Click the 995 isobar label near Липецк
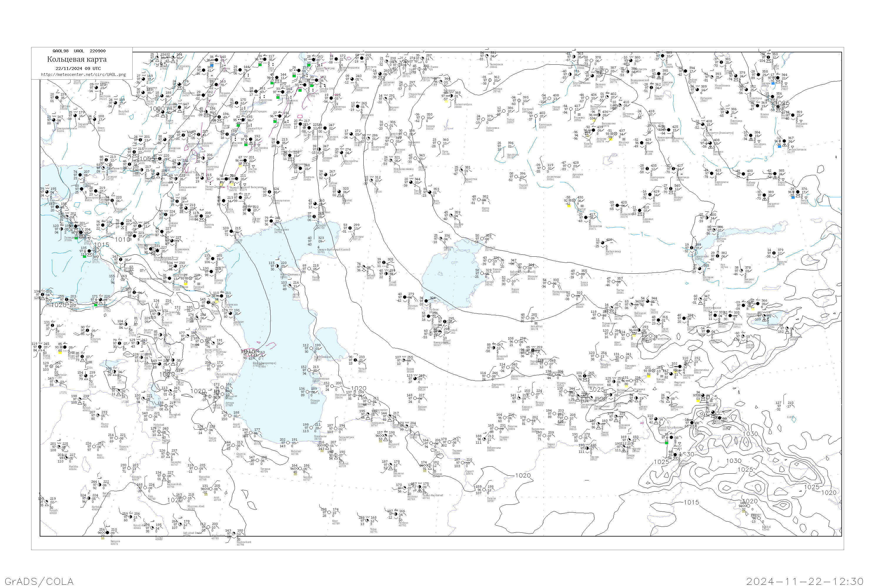 click(162, 64)
